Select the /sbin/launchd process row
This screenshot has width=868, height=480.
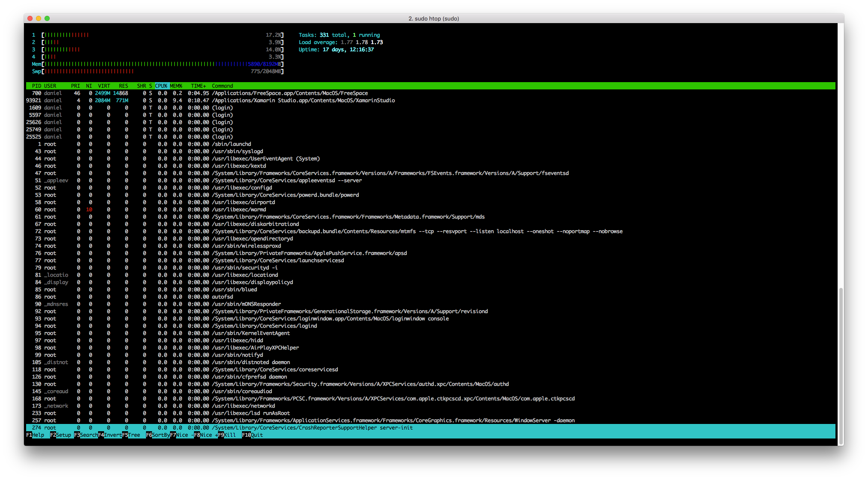pos(430,144)
